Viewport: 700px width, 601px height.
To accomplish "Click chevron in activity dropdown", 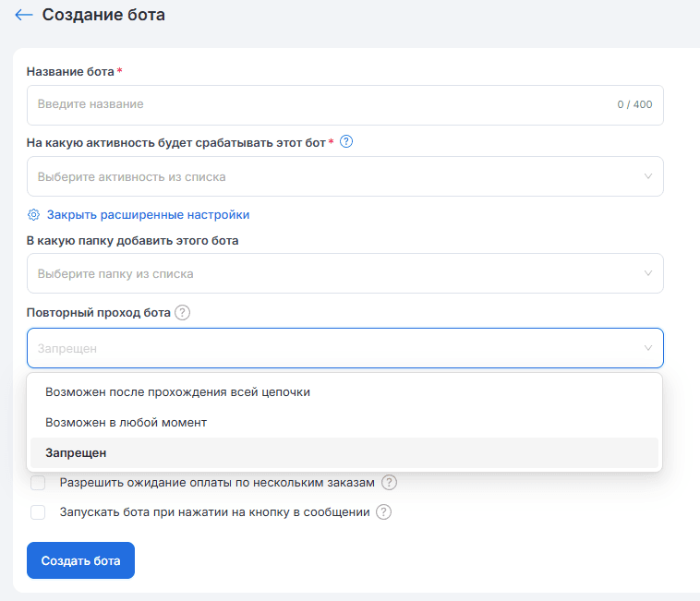I will click(x=648, y=176).
